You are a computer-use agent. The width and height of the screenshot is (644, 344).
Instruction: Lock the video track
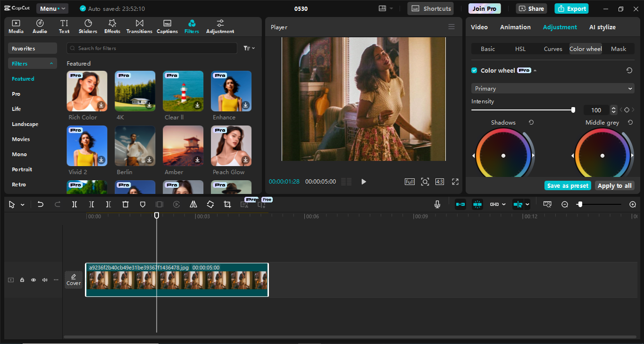pos(22,280)
